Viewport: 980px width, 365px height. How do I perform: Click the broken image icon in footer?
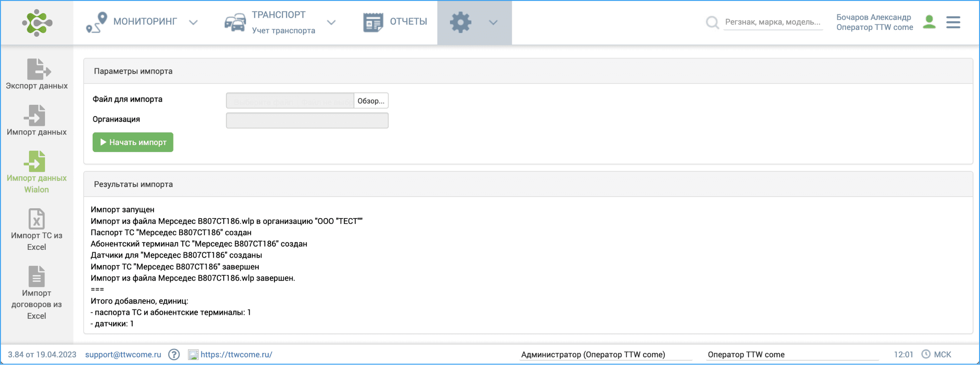click(x=193, y=355)
